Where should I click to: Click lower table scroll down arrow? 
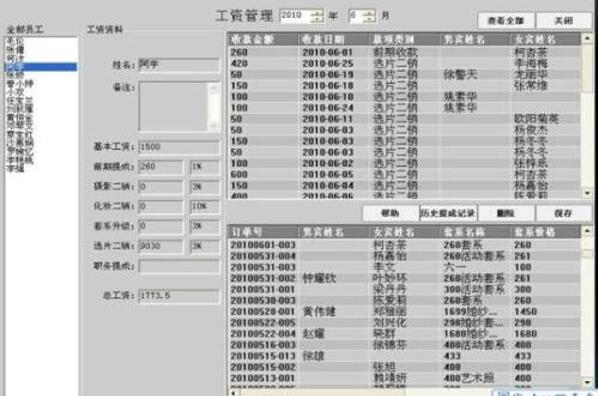pyautogui.click(x=587, y=382)
